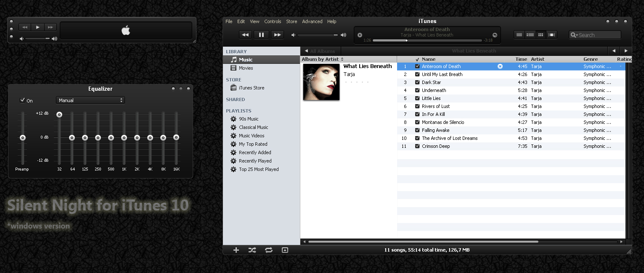Uncheck In For A Kill checkbox
The image size is (644, 273).
[417, 114]
